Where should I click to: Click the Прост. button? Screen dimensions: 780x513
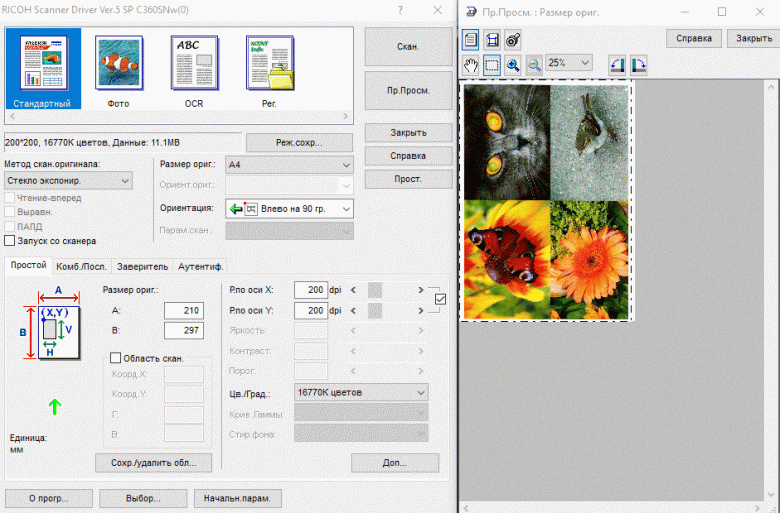[x=408, y=179]
